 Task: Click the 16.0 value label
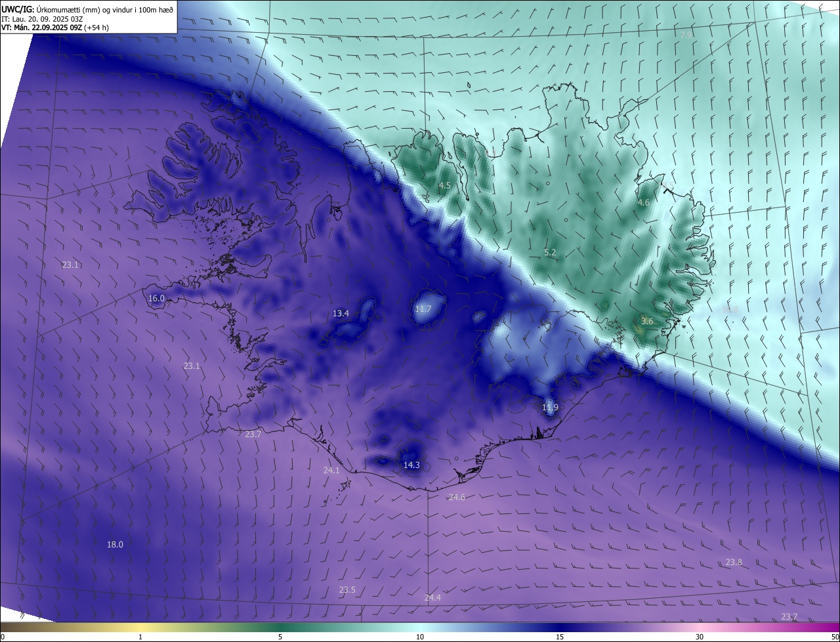click(x=156, y=298)
